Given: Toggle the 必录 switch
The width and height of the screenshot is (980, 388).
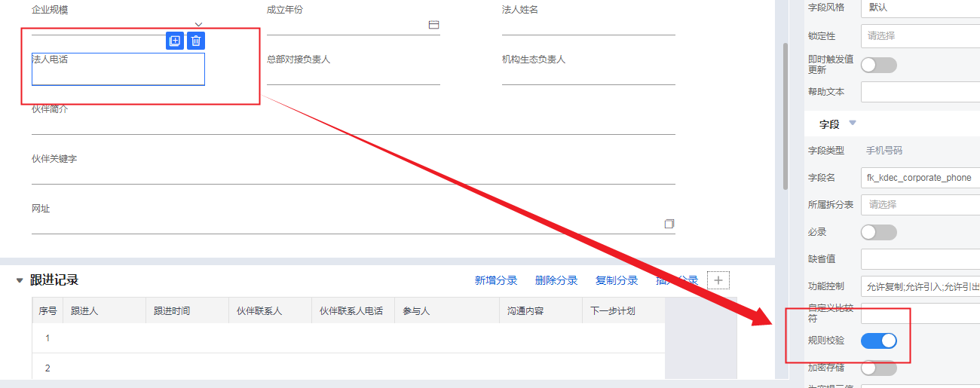Looking at the screenshot, I should click(879, 232).
